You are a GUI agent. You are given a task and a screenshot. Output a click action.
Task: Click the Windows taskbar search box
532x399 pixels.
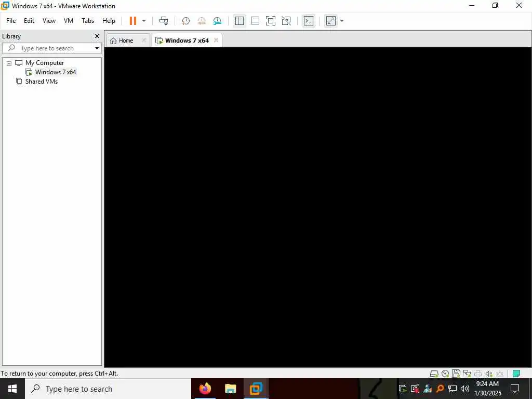(108, 389)
